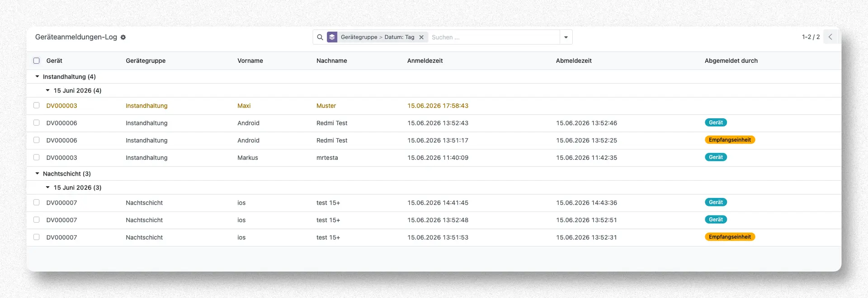This screenshot has height=298, width=868.
Task: Check the DV000006 row logged in 13:51:17
Action: 37,140
